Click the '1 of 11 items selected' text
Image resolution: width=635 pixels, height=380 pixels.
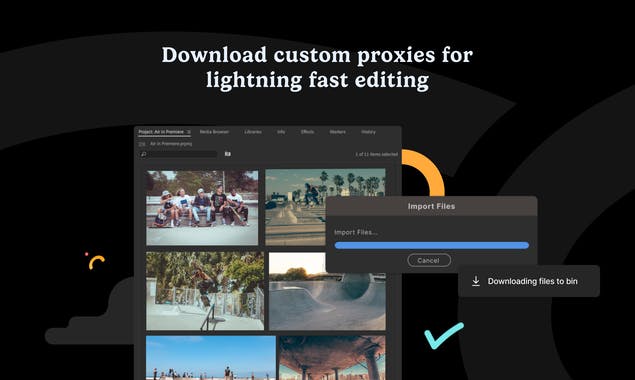click(x=377, y=154)
